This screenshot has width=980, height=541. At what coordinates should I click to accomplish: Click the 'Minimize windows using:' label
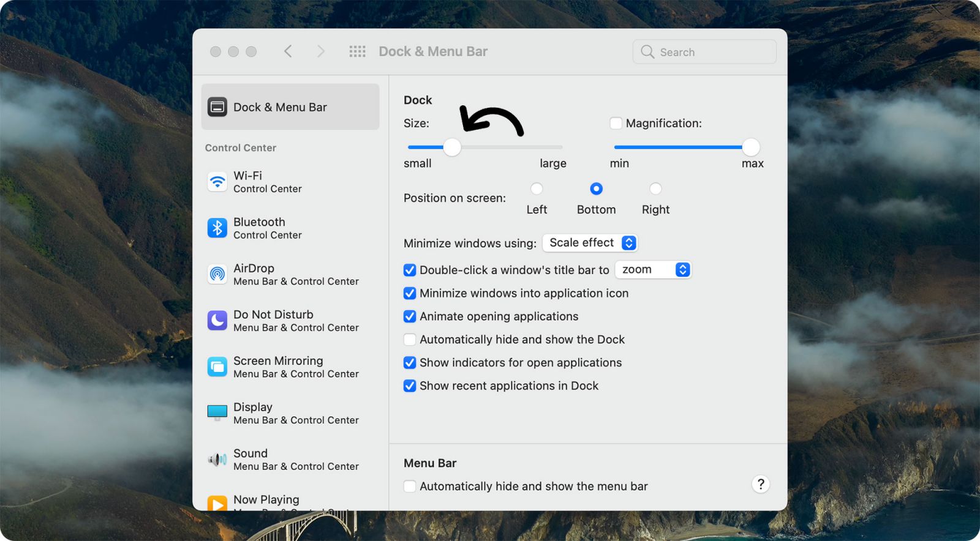[x=470, y=243]
